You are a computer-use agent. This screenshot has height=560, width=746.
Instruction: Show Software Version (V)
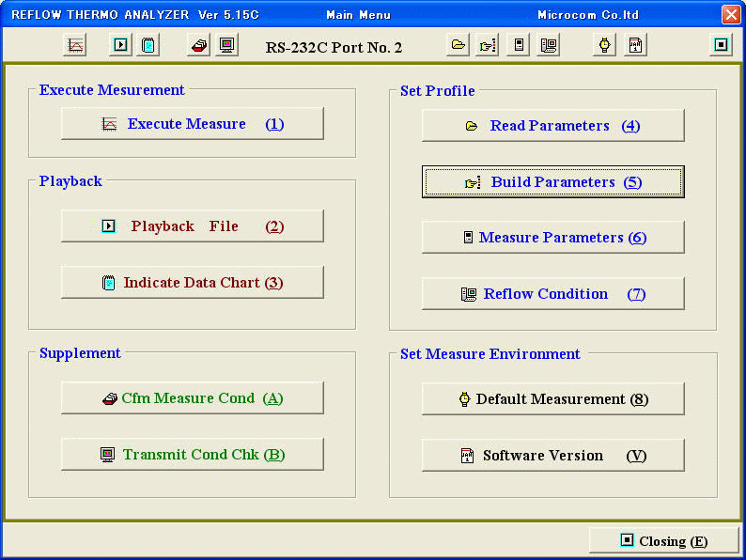tap(553, 456)
